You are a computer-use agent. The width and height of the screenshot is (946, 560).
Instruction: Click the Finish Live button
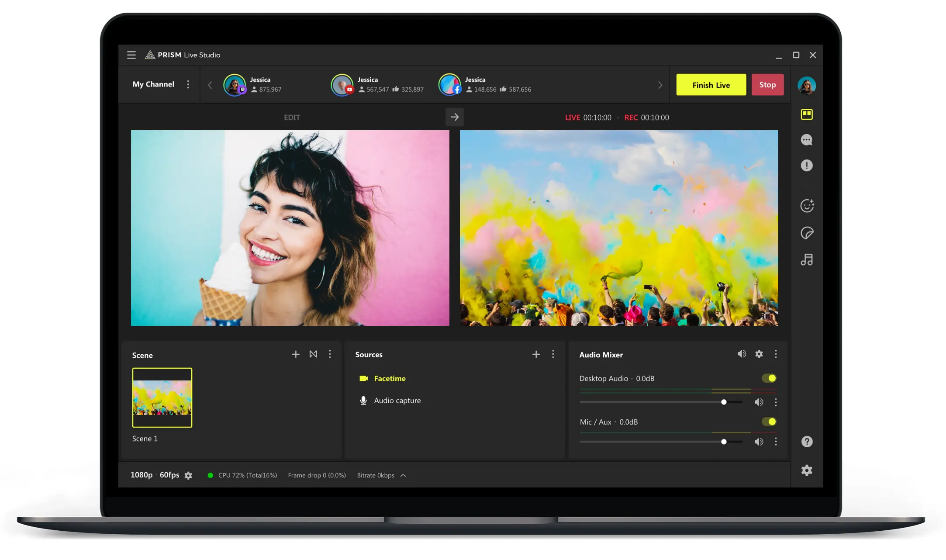(x=711, y=84)
